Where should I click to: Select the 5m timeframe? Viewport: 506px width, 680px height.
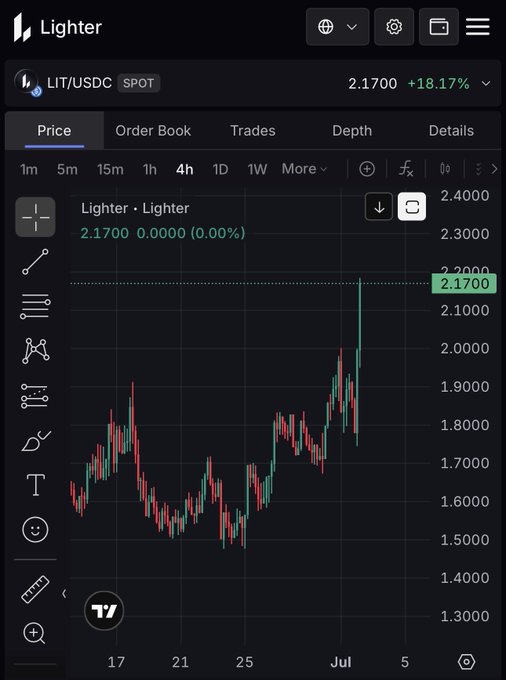[x=67, y=169]
